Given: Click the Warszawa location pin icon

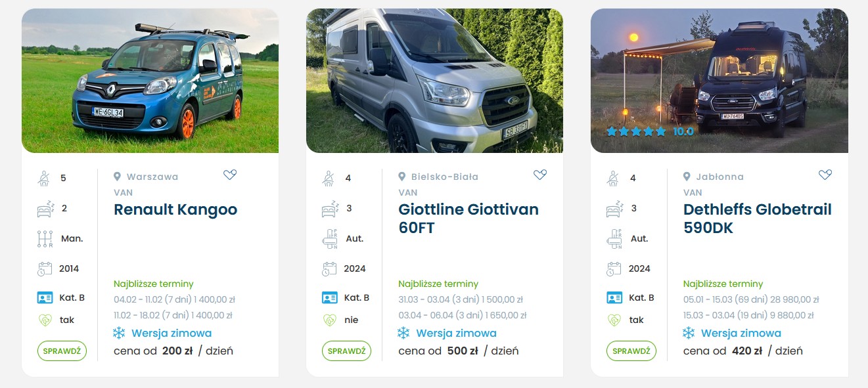Looking at the screenshot, I should [118, 177].
